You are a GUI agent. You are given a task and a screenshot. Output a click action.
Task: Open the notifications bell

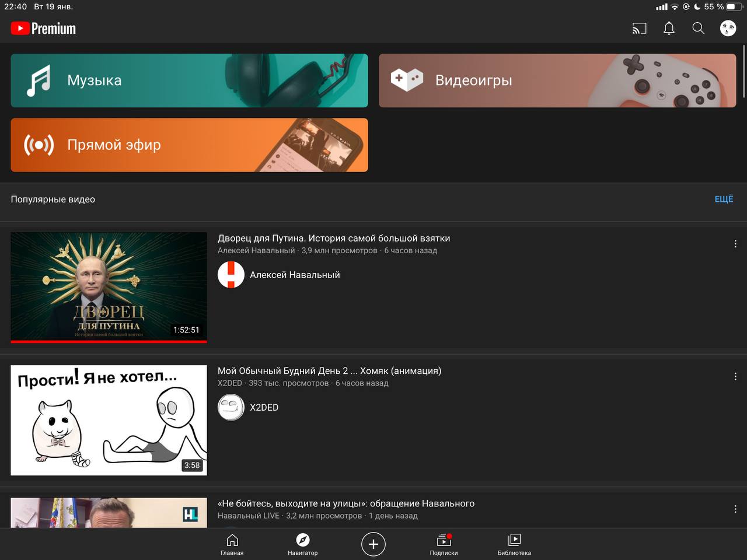[x=669, y=28]
